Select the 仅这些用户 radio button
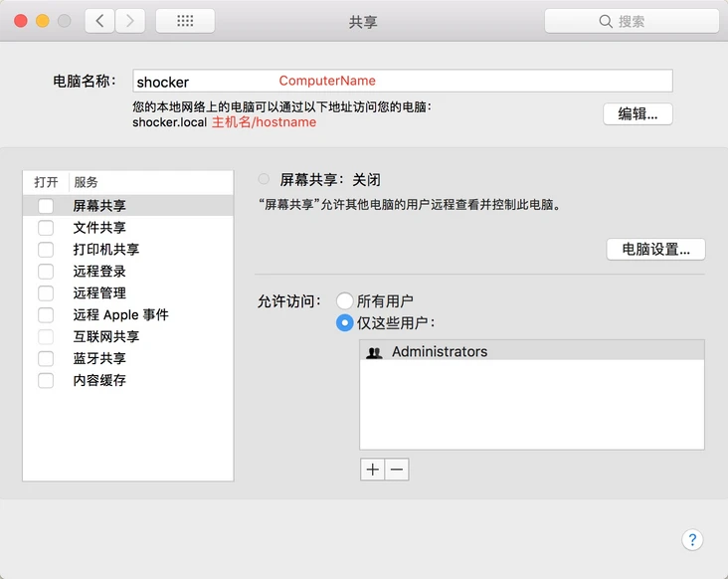The image size is (728, 579). pyautogui.click(x=344, y=322)
